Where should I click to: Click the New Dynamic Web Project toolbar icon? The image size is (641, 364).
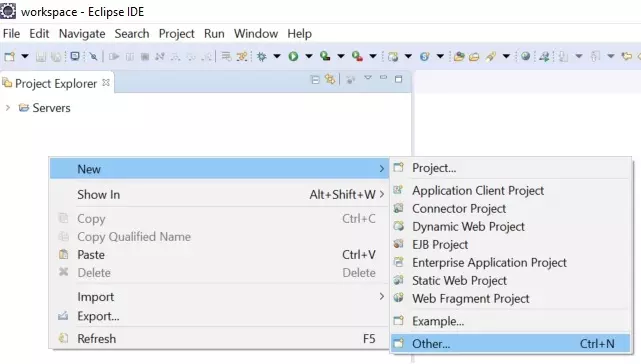(393, 56)
